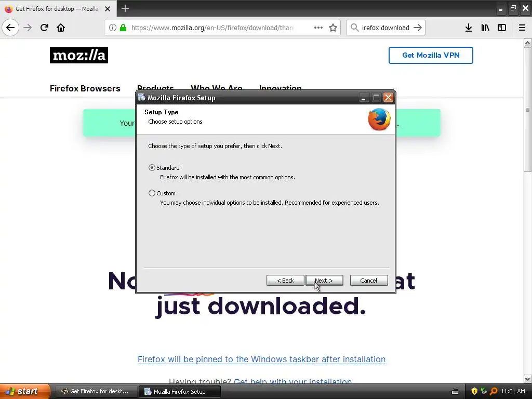Image resolution: width=532 pixels, height=399 pixels.
Task: Go back with the browser back arrow
Action: tap(10, 28)
